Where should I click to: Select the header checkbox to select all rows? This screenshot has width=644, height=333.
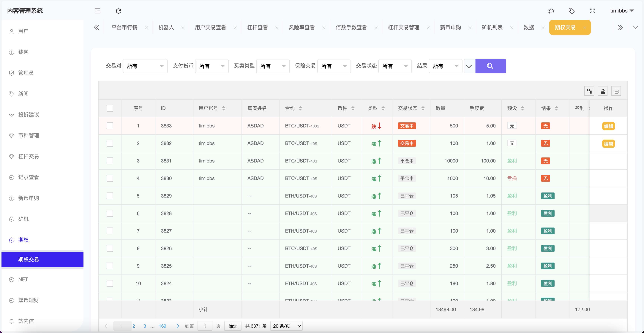[110, 108]
